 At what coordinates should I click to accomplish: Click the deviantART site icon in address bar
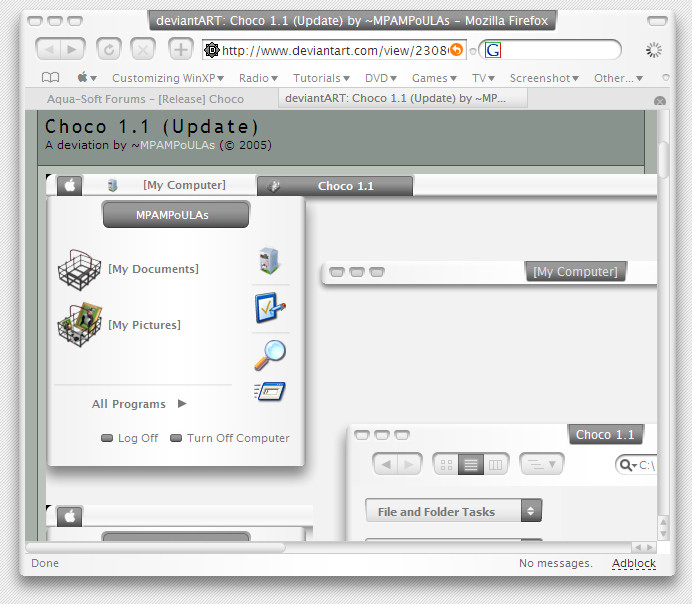point(212,50)
